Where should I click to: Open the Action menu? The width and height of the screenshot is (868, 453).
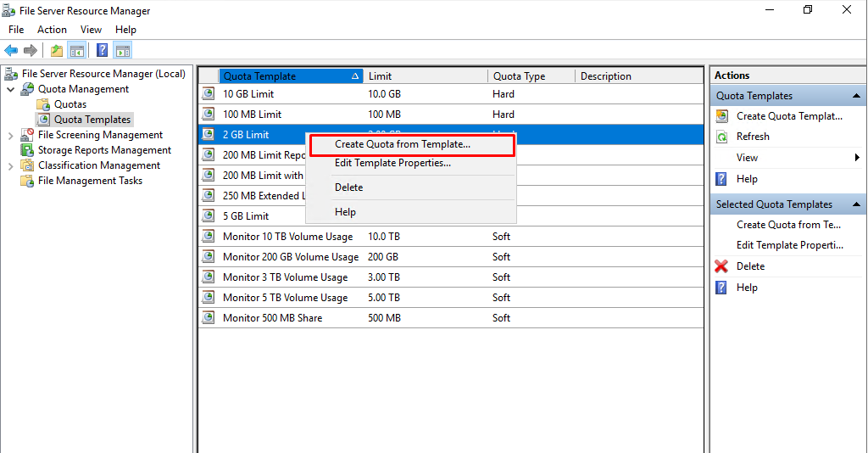[52, 30]
